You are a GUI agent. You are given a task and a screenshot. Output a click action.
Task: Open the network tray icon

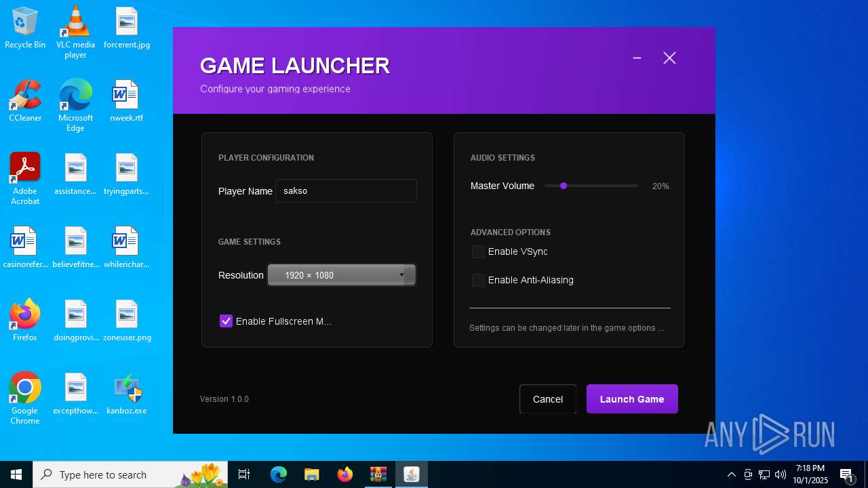764,474
